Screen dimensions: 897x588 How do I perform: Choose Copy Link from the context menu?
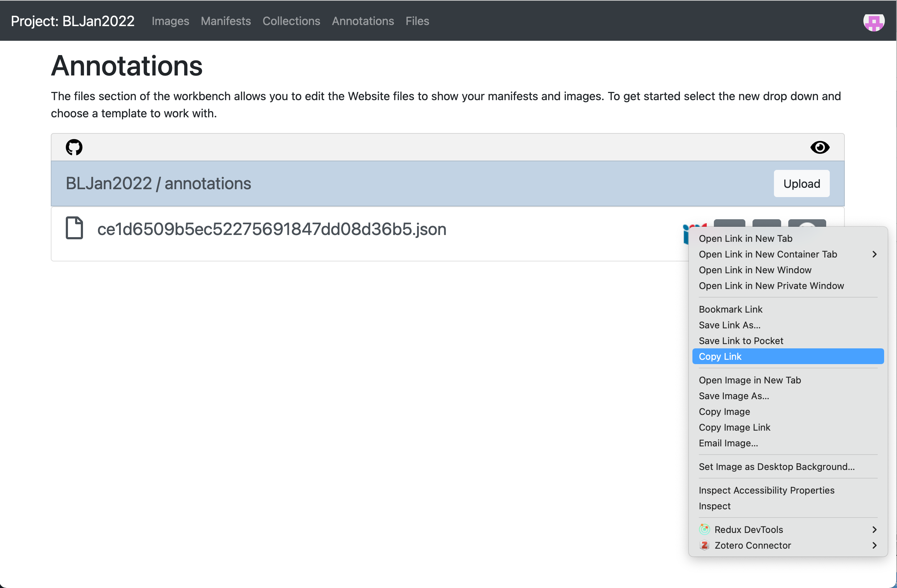(788, 357)
